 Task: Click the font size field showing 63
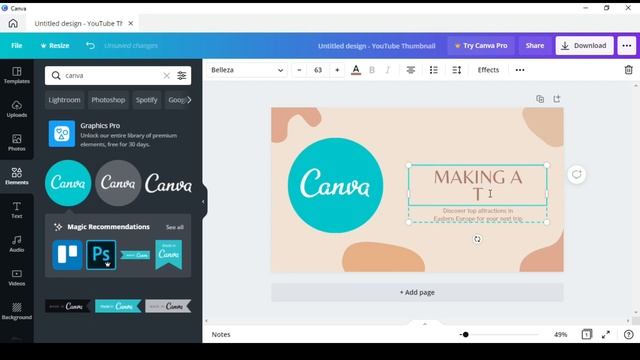point(318,70)
